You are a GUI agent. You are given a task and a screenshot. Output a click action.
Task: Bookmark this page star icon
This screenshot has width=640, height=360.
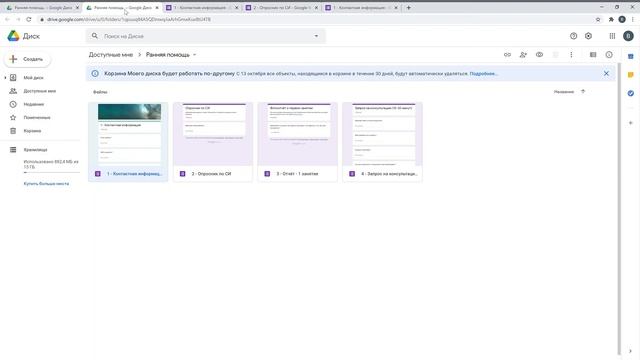click(x=598, y=19)
